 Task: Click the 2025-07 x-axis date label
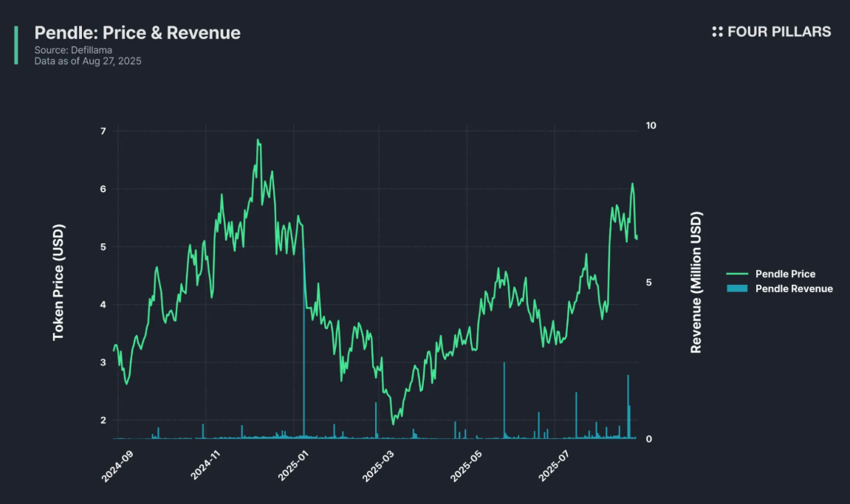pos(555,466)
